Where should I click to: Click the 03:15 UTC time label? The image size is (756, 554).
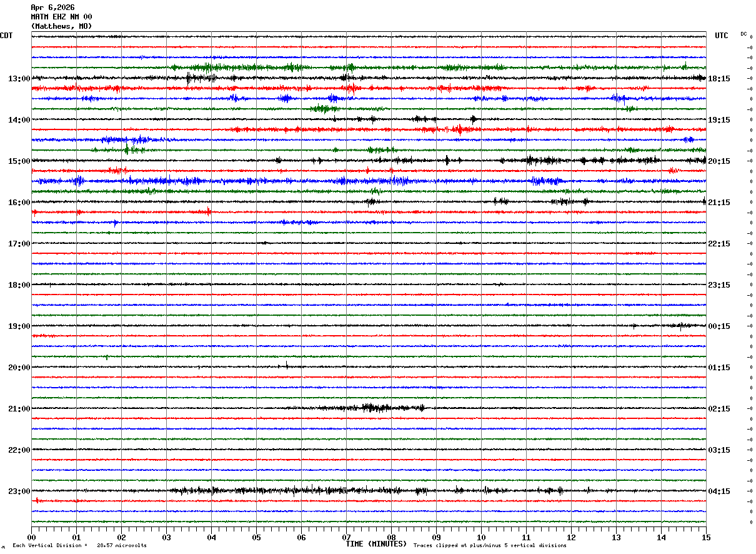(719, 450)
